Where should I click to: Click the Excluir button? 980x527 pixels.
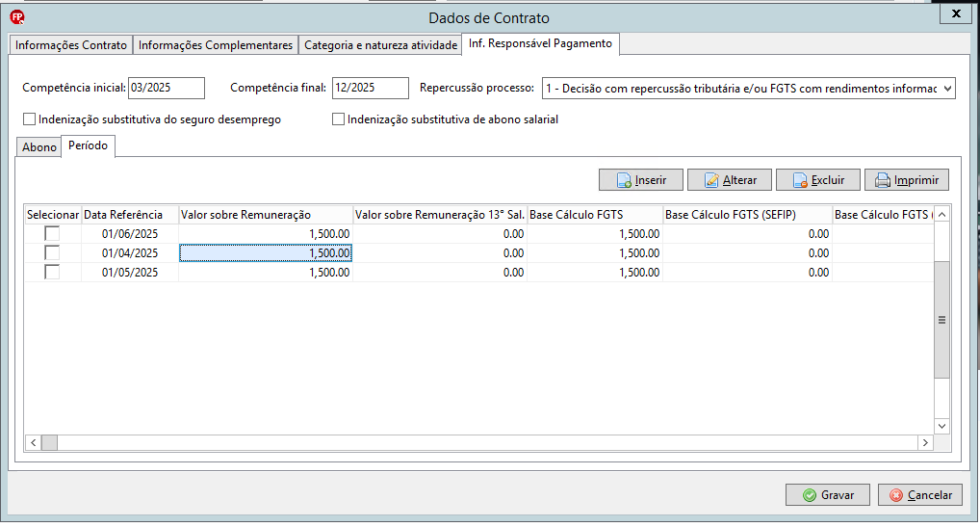(818, 180)
